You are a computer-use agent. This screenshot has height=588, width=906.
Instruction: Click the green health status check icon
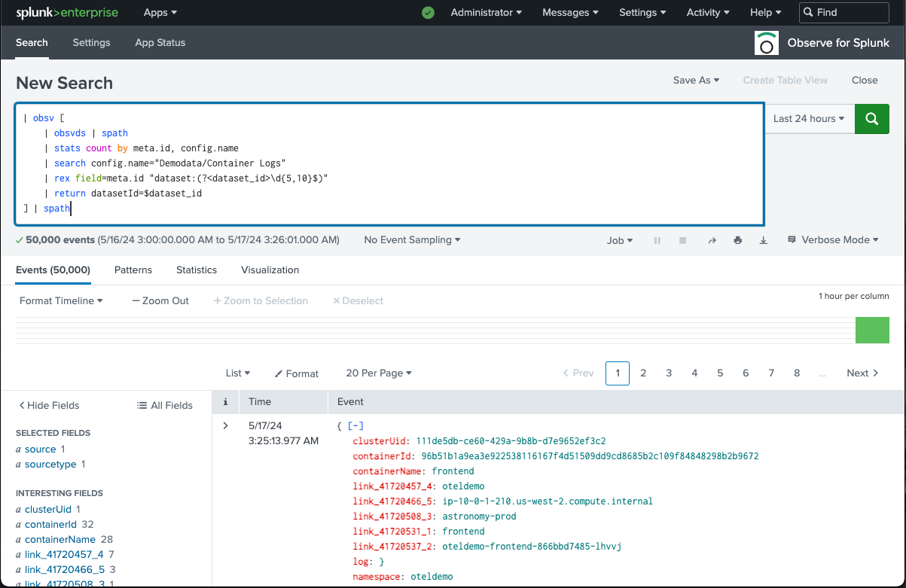pyautogui.click(x=428, y=13)
